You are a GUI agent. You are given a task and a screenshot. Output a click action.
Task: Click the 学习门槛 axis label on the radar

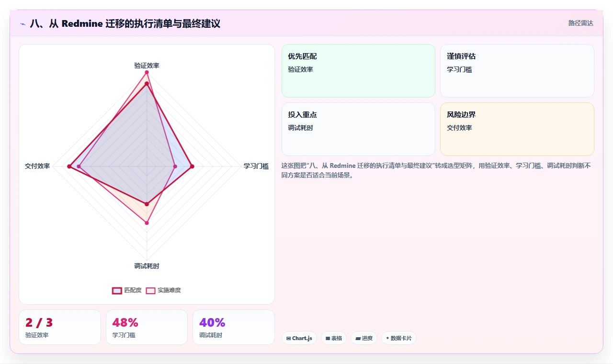[x=256, y=166]
